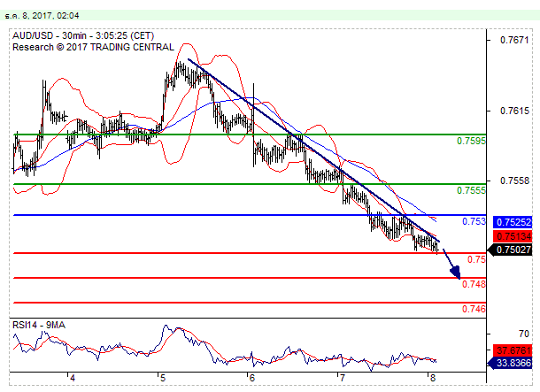Click the date header "8, 2017, 02:04"
The width and height of the screenshot is (540, 392).
(50, 16)
